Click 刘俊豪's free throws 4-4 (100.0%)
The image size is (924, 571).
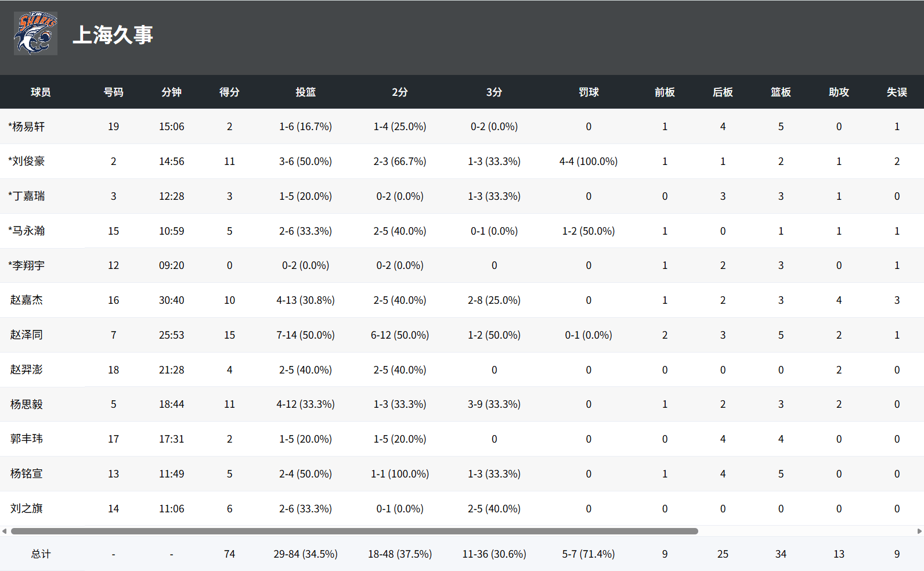(x=589, y=161)
